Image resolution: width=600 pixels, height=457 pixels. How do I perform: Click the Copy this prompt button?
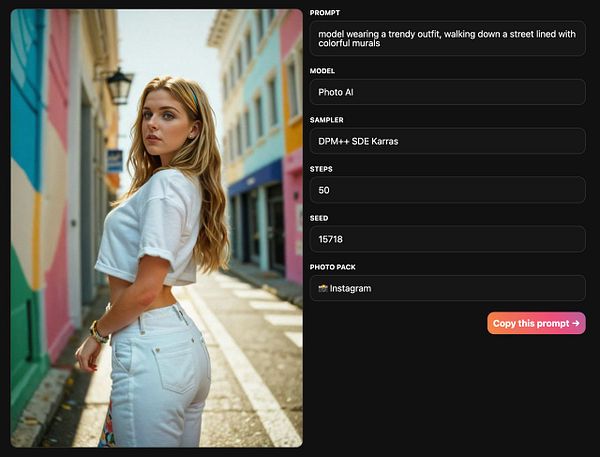click(x=536, y=323)
